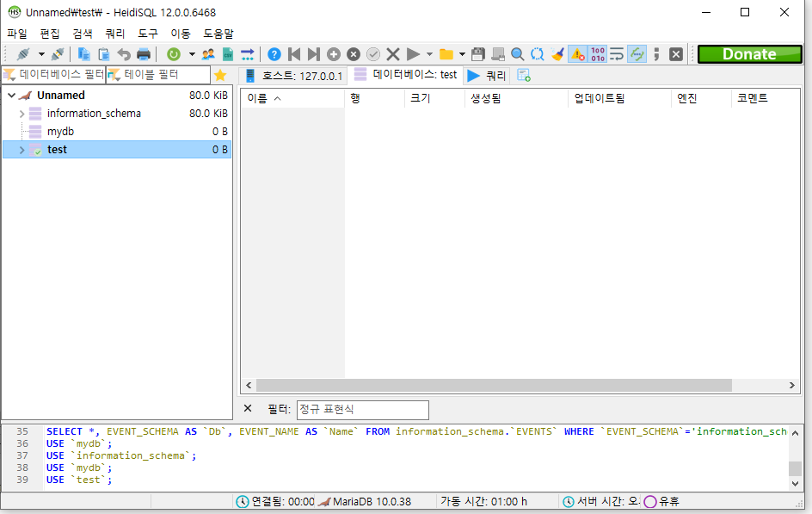Toggle the binary 100/010 display button
This screenshot has width=812, height=514.
pos(598,54)
